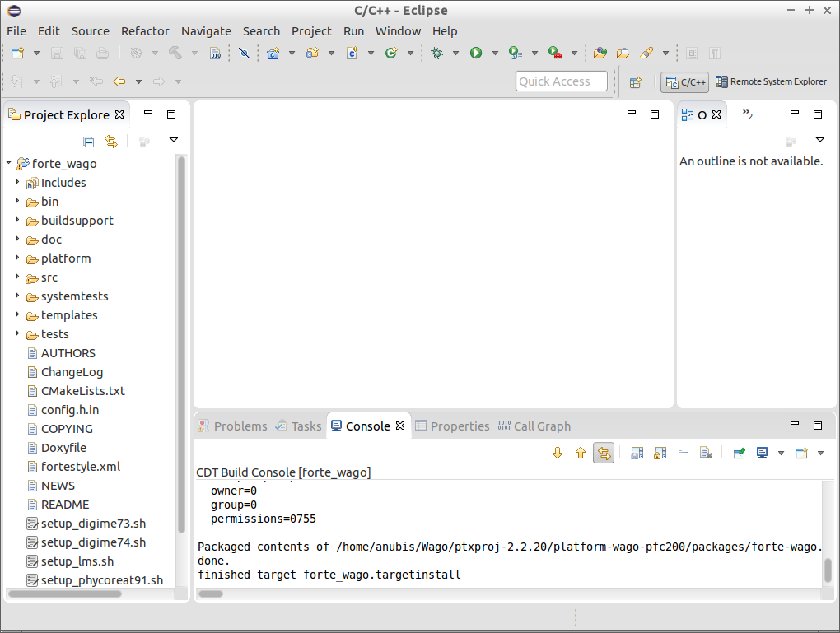Toggle console Scroll Lock icon
Screen dimensions: 840x633
click(660, 453)
